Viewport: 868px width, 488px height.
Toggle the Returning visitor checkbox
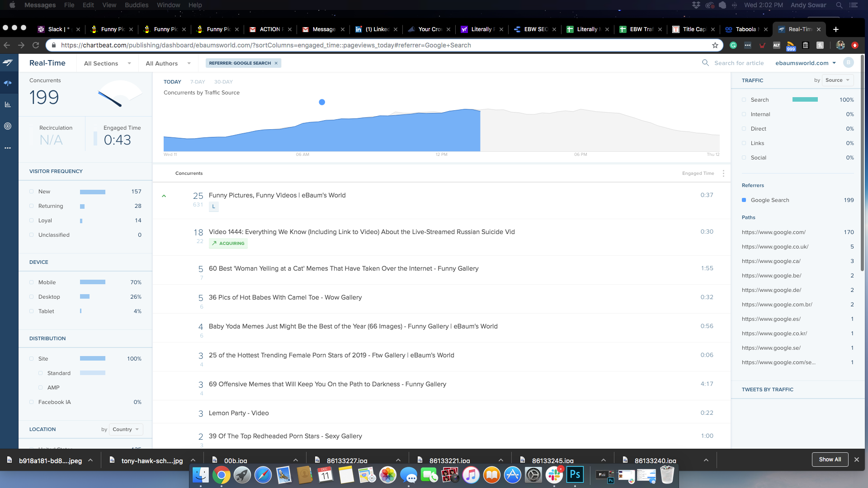(x=32, y=206)
